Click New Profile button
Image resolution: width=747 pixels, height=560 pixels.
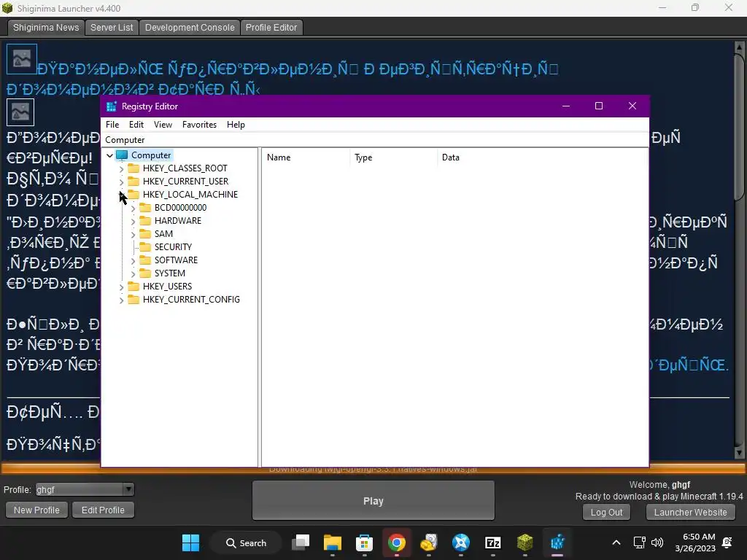point(36,510)
